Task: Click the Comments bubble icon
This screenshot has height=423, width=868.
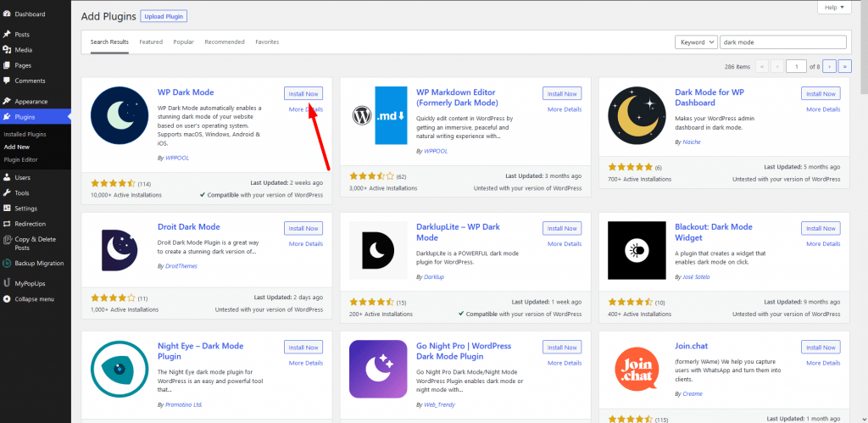Action: click(7, 81)
